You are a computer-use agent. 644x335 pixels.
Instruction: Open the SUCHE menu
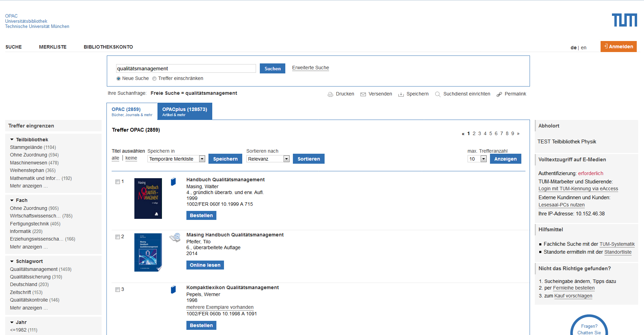13,47
